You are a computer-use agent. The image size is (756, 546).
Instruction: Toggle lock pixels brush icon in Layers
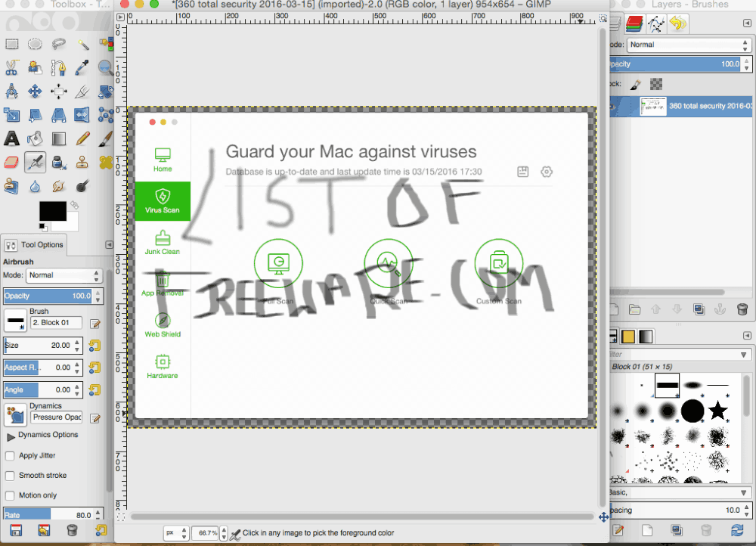(636, 85)
